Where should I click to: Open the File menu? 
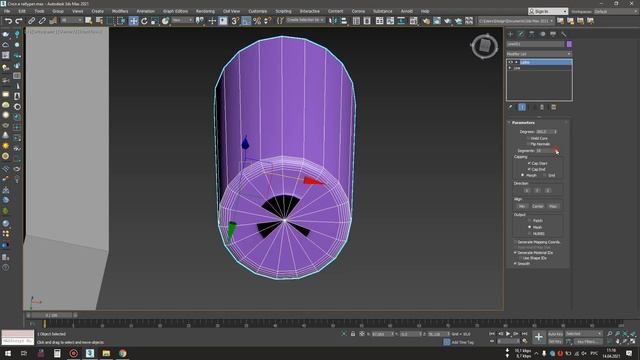tap(7, 11)
